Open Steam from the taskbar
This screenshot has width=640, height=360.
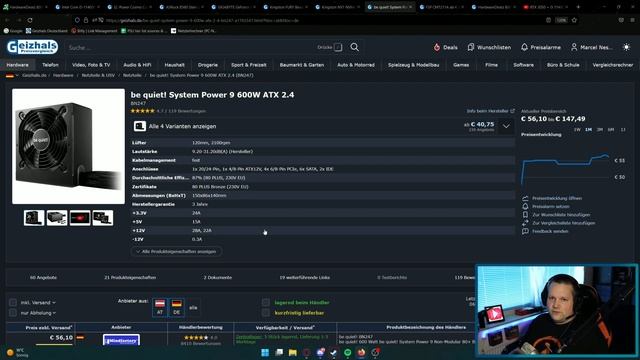click(334, 353)
